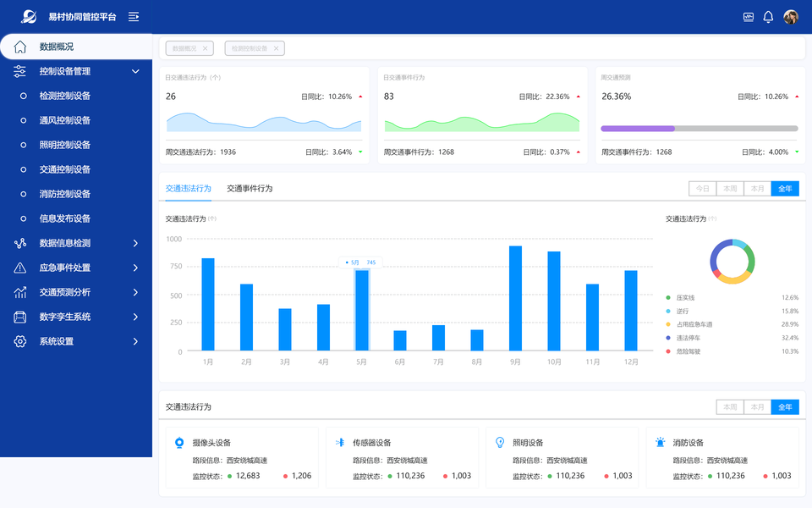The height and width of the screenshot is (508, 812).
Task: Open the monitor dashboard icon in header
Action: tap(749, 17)
